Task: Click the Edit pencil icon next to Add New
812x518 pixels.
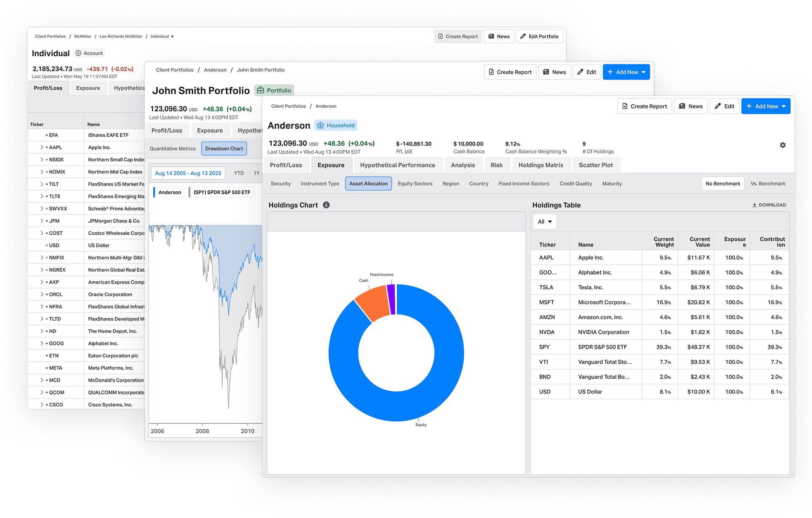Action: pyautogui.click(x=724, y=106)
